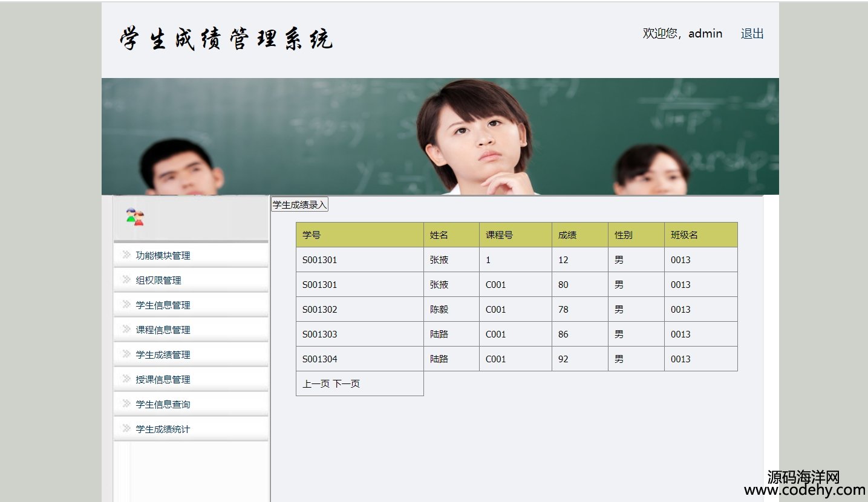Image resolution: width=868 pixels, height=502 pixels.
Task: Click the 学生成绩管理系统 title logo
Action: tap(226, 39)
